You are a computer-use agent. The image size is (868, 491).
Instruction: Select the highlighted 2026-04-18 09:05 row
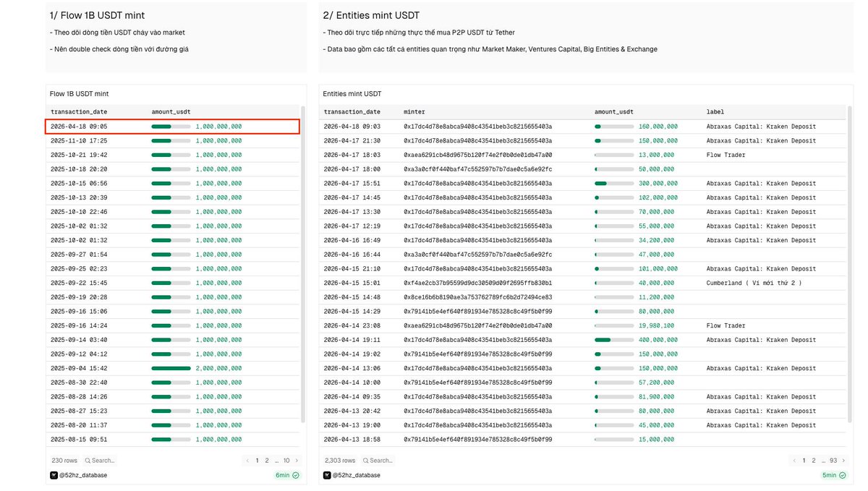(172, 127)
